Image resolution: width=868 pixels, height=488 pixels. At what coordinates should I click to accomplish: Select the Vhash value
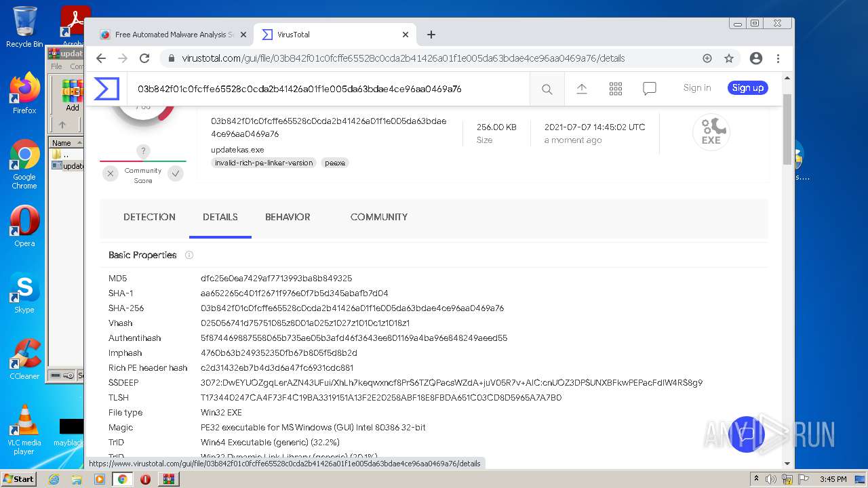pos(305,323)
